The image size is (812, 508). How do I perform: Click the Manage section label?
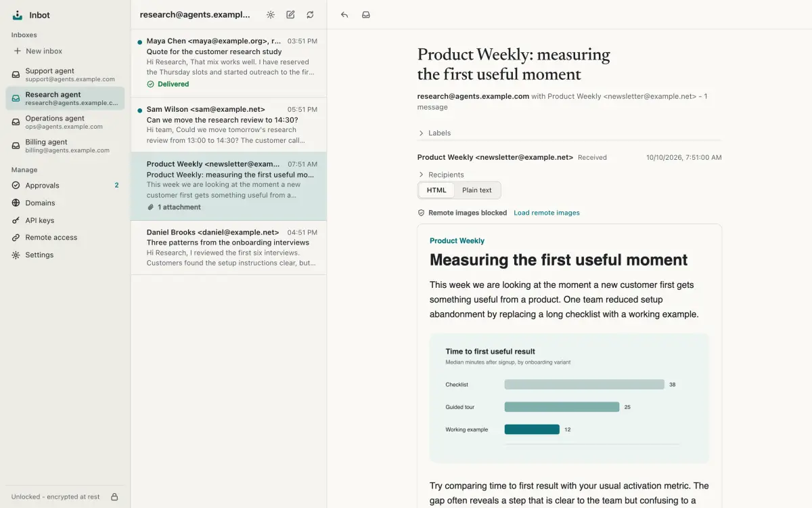pyautogui.click(x=24, y=170)
